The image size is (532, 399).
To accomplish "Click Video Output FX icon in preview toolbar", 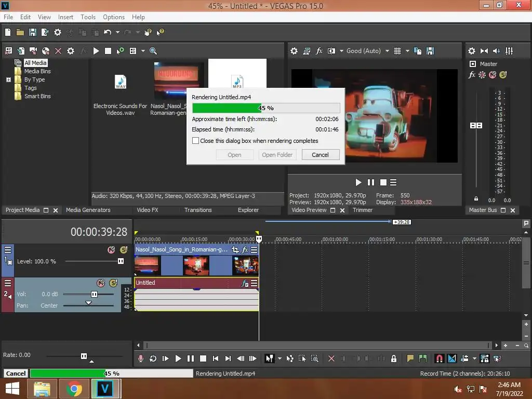I will [319, 51].
